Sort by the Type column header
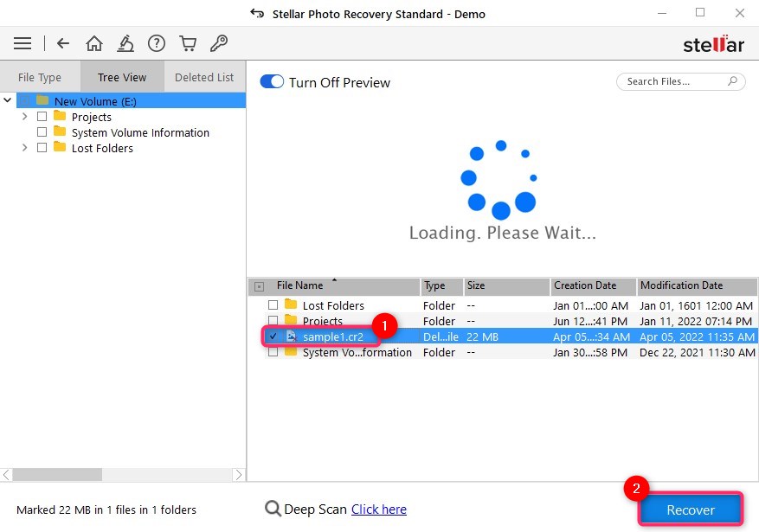The image size is (759, 532). [441, 286]
